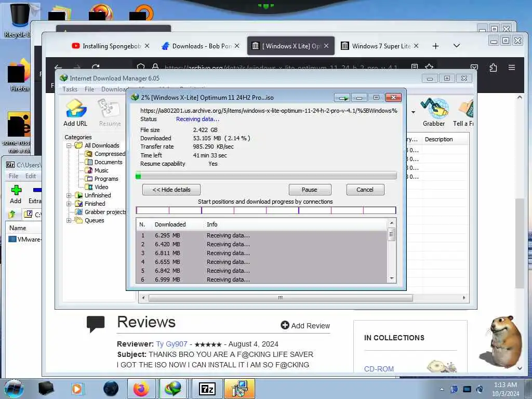Viewport: 532px width, 399px height.
Task: Switch to Downloads - Bob Pony tab
Action: [x=201, y=46]
